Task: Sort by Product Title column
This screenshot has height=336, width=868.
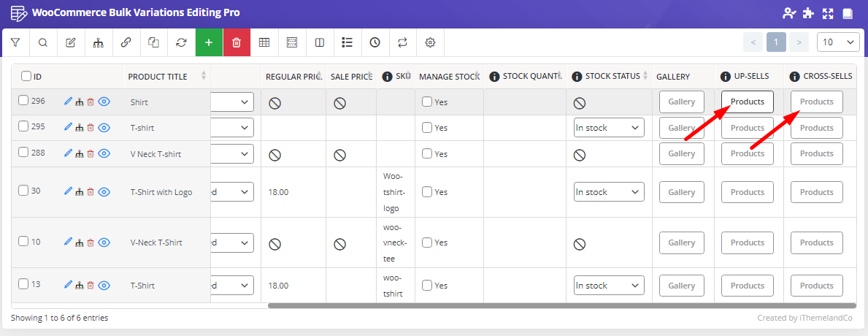Action: (x=204, y=76)
